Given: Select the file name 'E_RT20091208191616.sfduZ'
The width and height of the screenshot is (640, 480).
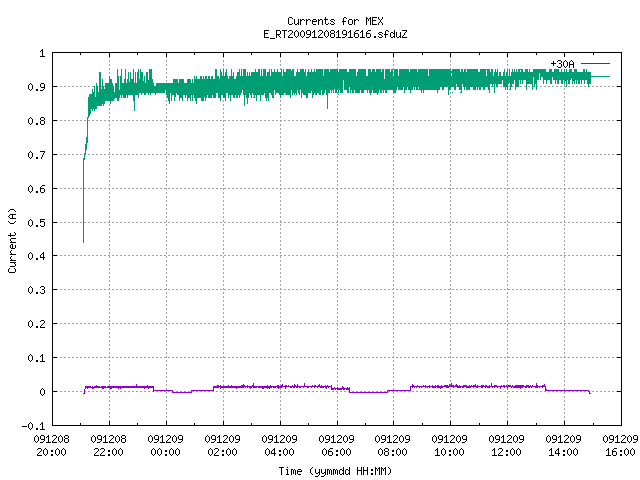Looking at the screenshot, I should pos(335,34).
